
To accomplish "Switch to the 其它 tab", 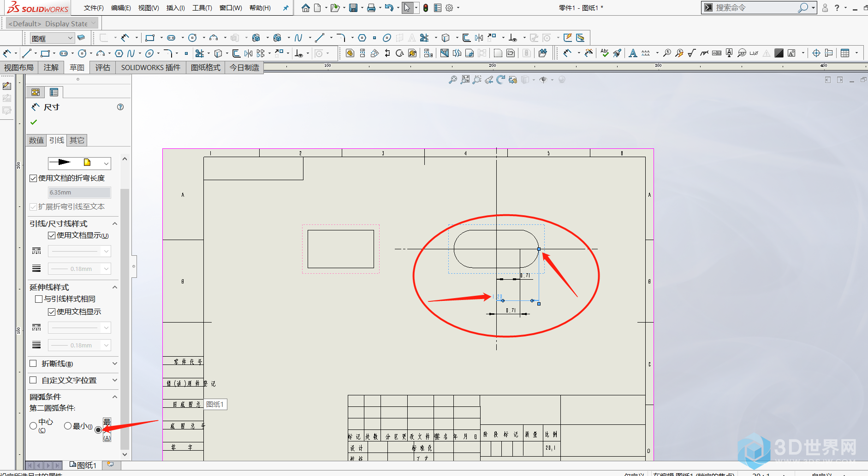I will pos(77,141).
